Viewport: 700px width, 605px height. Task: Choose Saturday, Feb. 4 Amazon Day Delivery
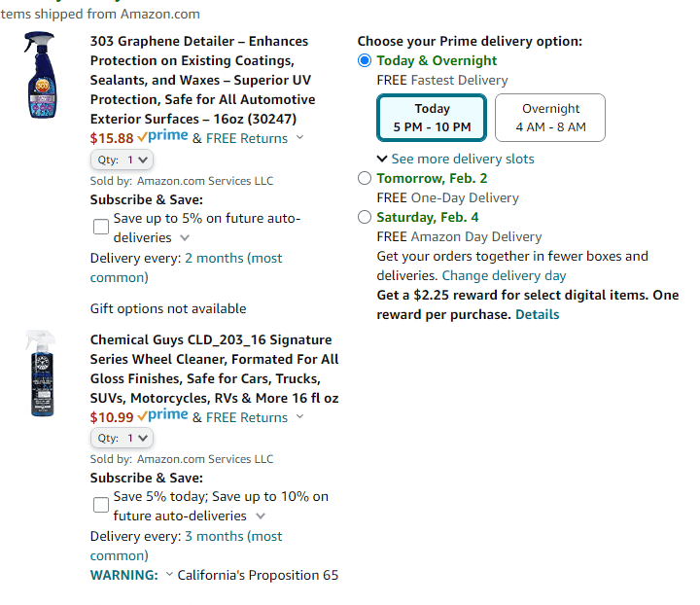point(365,217)
